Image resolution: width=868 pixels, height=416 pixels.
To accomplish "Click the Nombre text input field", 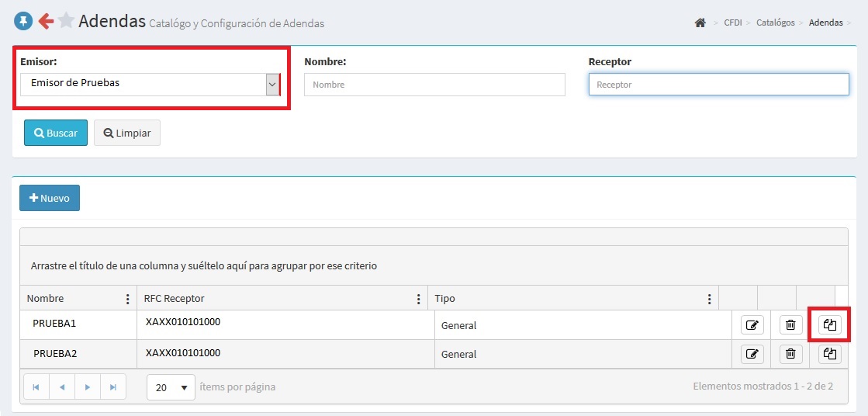I will (434, 85).
